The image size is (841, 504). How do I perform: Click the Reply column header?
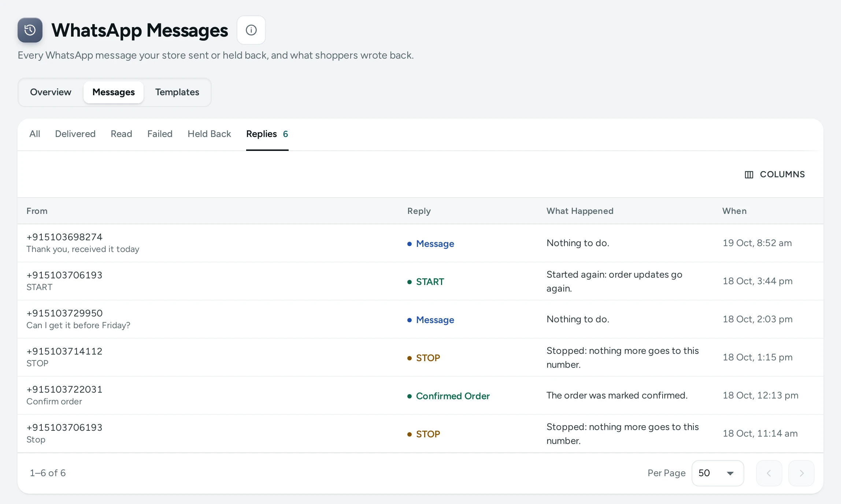click(x=419, y=211)
